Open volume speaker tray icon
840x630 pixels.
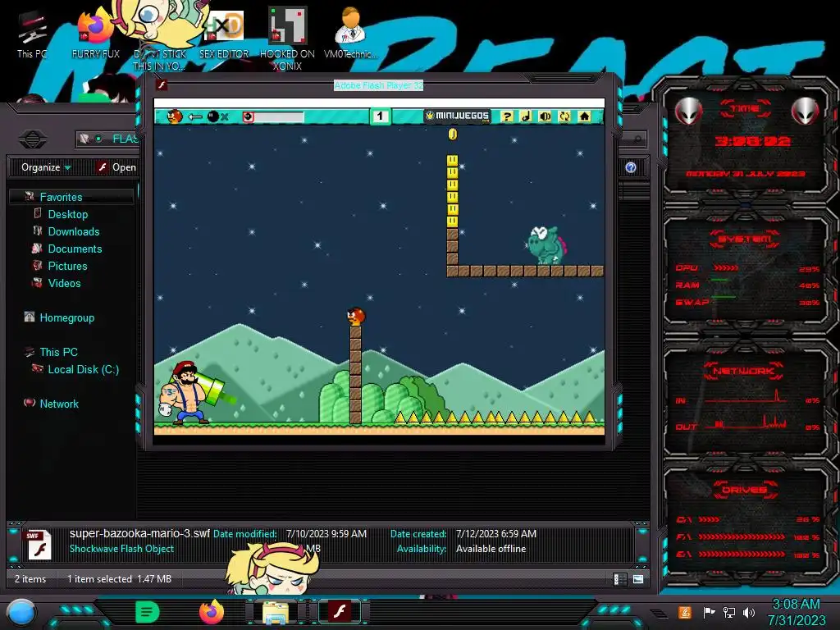(x=749, y=612)
